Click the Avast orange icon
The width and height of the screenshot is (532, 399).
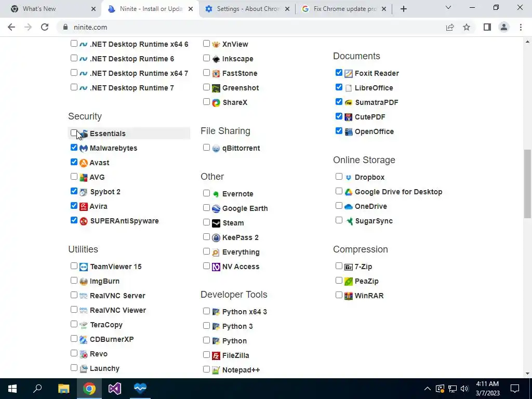[84, 163]
